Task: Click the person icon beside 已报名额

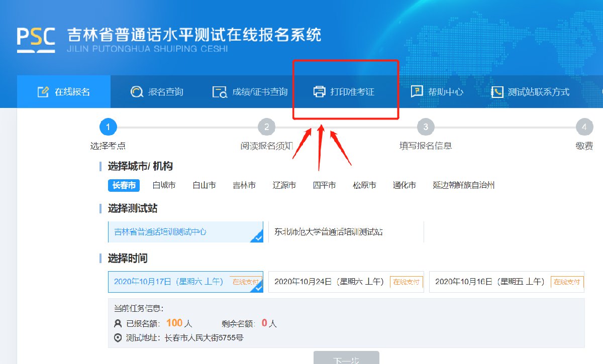Action: click(118, 323)
